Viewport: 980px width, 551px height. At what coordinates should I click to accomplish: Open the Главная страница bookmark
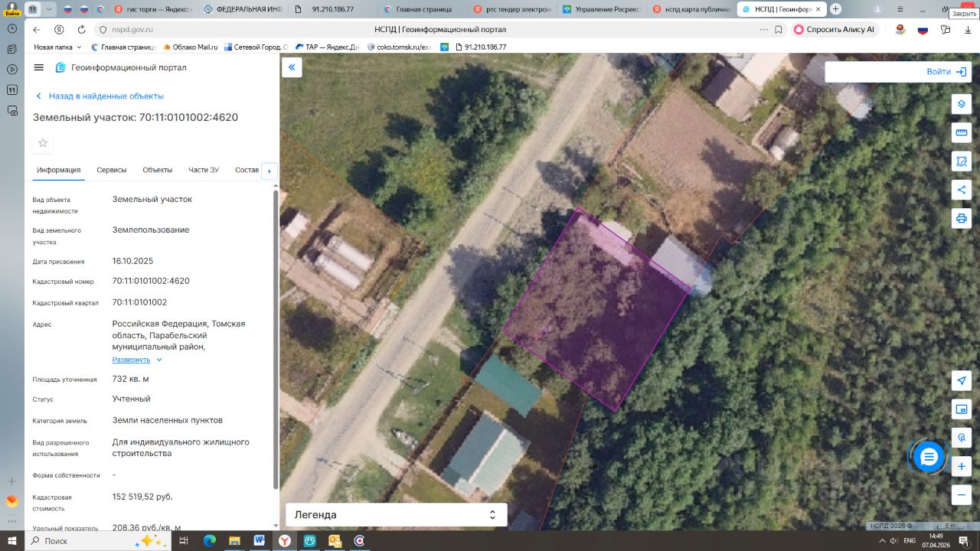123,47
